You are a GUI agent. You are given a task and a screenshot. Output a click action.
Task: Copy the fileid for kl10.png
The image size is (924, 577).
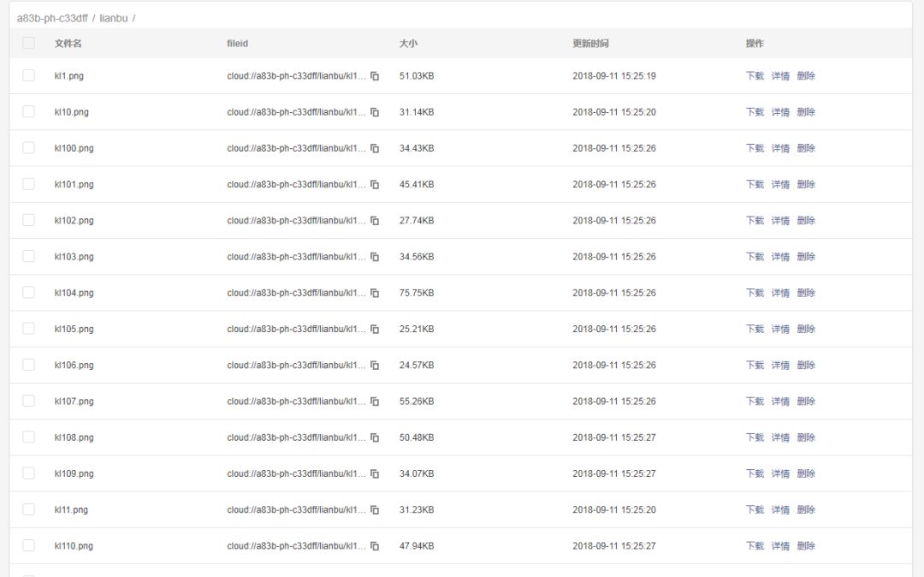pyautogui.click(x=375, y=112)
